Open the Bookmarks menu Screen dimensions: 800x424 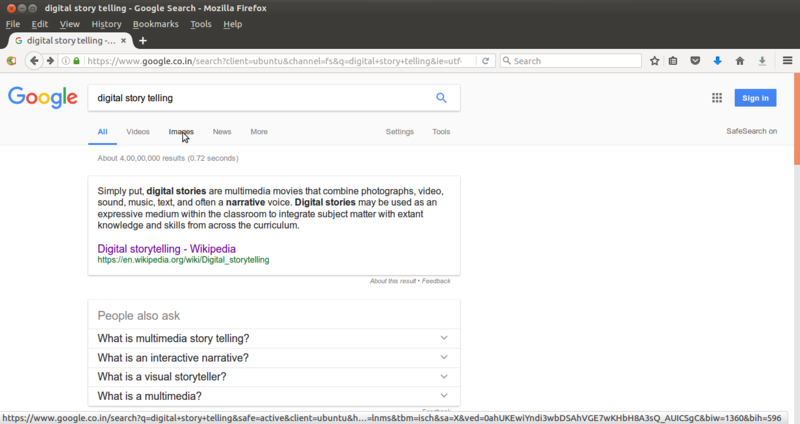(156, 24)
